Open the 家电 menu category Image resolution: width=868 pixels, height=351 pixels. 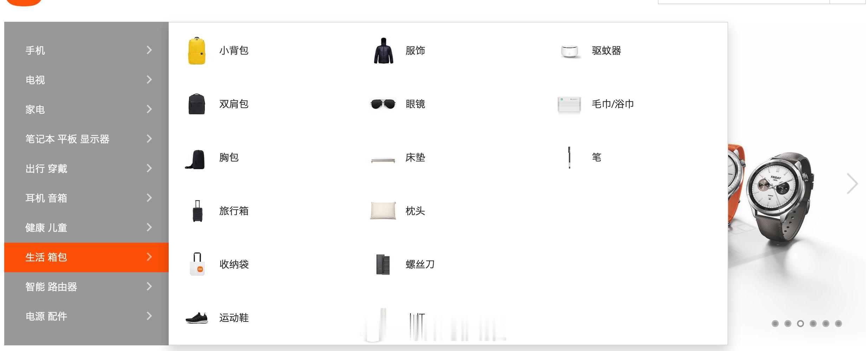(x=86, y=109)
